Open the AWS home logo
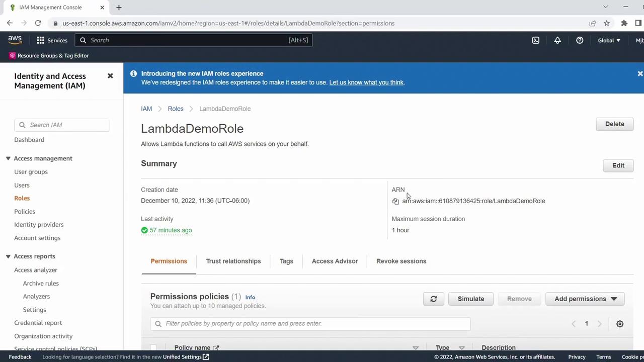The width and height of the screenshot is (644, 362). (15, 40)
